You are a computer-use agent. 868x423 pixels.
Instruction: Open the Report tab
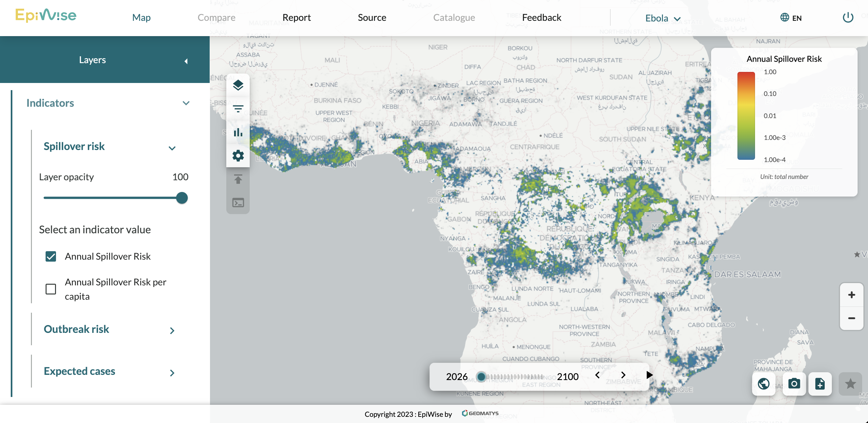coord(297,18)
